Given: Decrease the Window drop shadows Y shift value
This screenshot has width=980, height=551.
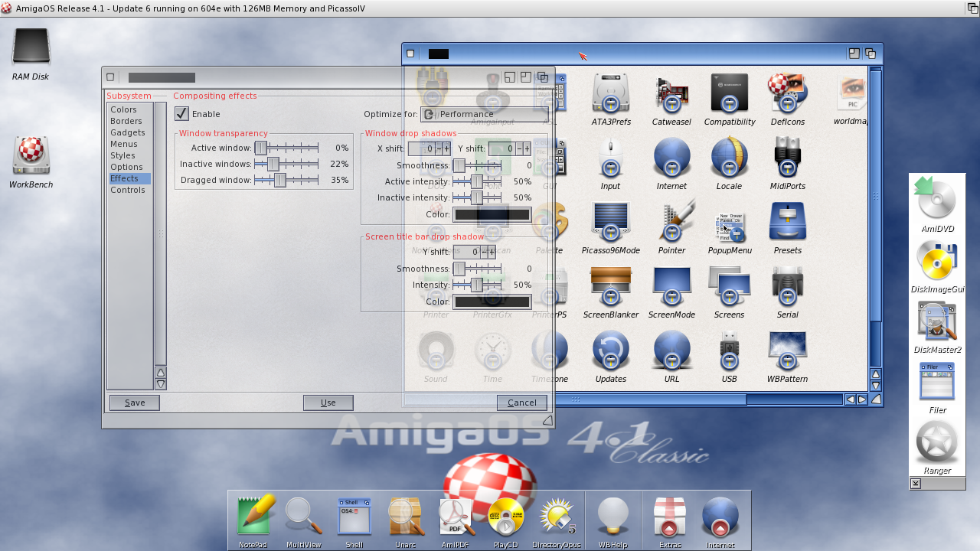Looking at the screenshot, I should click(518, 148).
